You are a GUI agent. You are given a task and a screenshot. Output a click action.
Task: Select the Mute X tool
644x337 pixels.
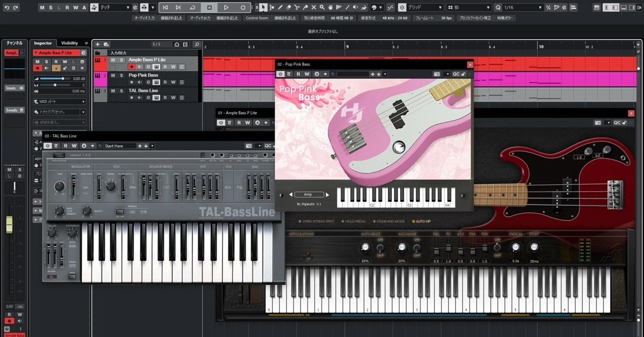314,8
